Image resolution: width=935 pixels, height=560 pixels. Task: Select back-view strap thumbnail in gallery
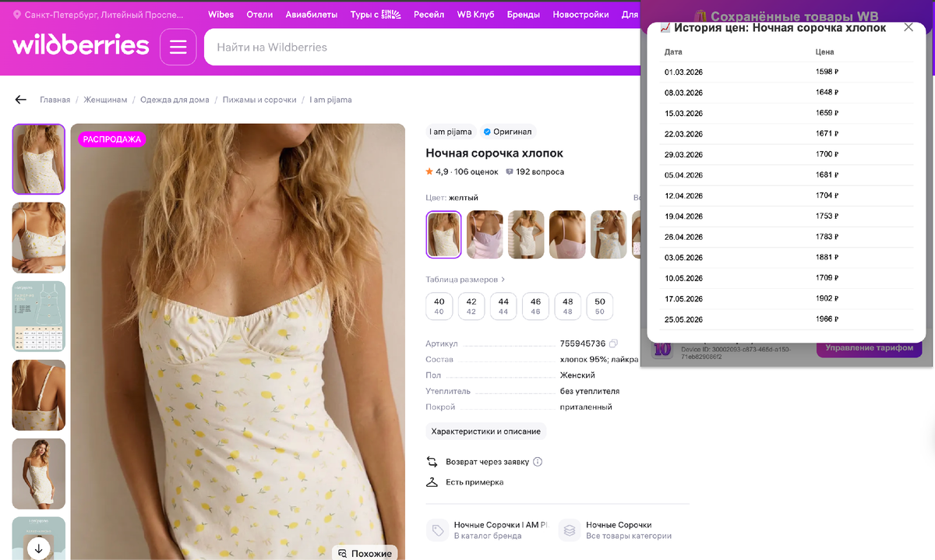click(39, 395)
